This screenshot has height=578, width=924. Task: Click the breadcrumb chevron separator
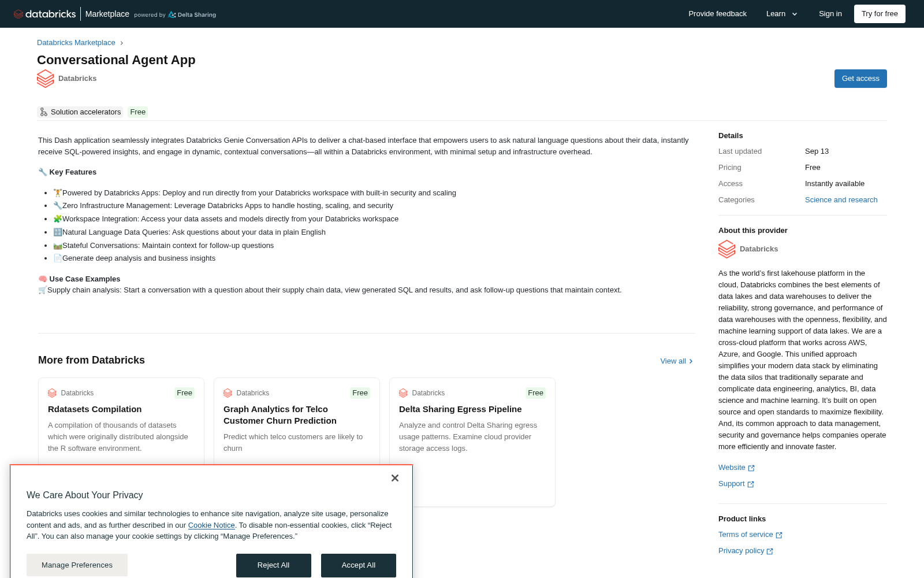point(122,43)
